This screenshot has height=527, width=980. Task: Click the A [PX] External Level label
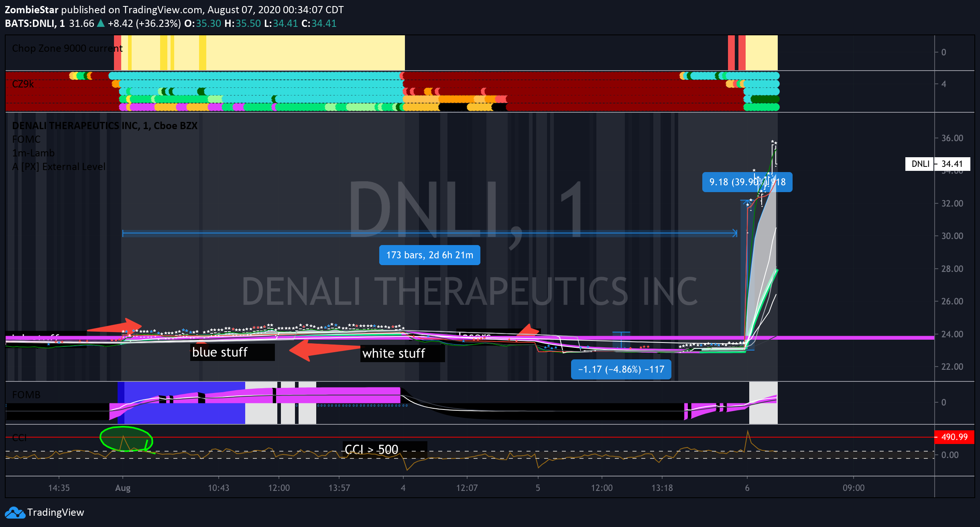(x=59, y=166)
